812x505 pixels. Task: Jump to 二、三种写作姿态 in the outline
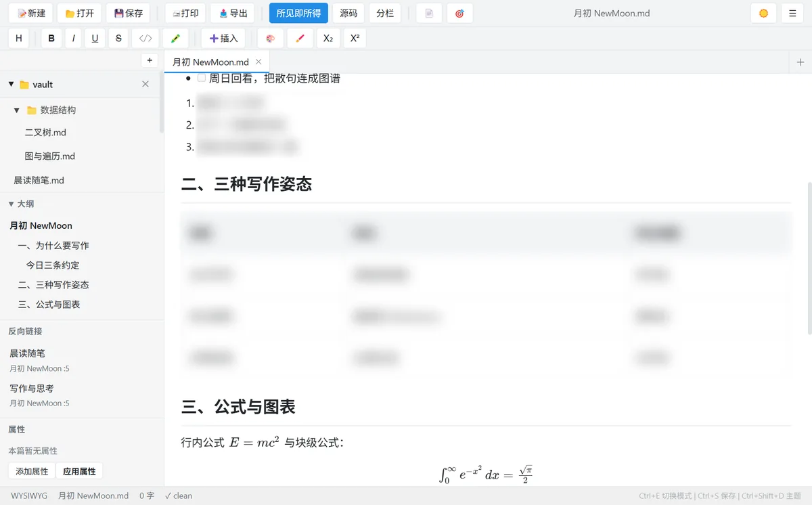click(x=53, y=284)
